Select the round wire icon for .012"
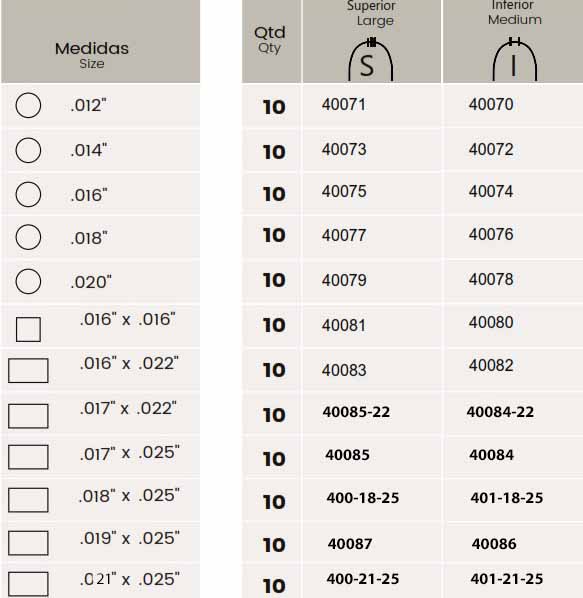The image size is (583, 598). coord(28,105)
